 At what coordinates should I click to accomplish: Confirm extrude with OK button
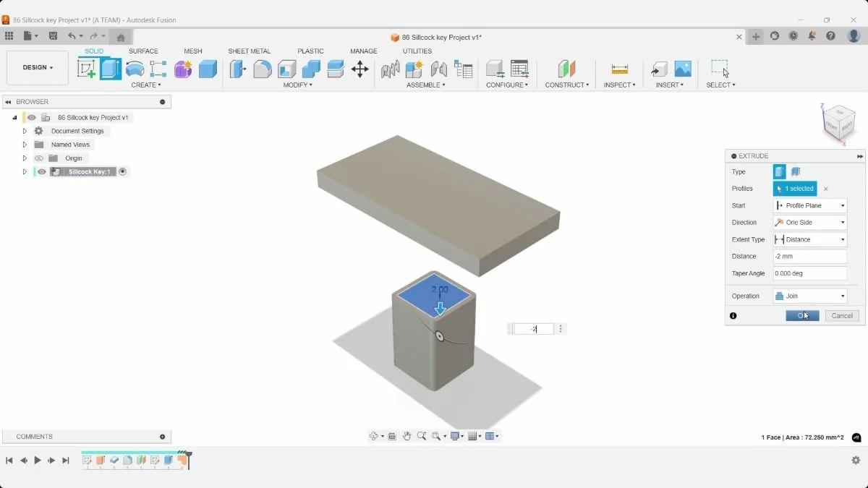click(x=802, y=316)
